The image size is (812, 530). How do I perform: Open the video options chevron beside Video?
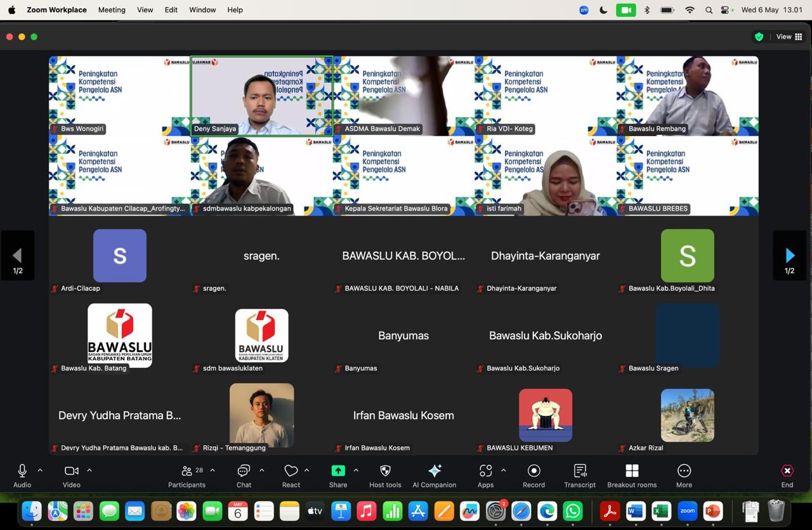89,470
